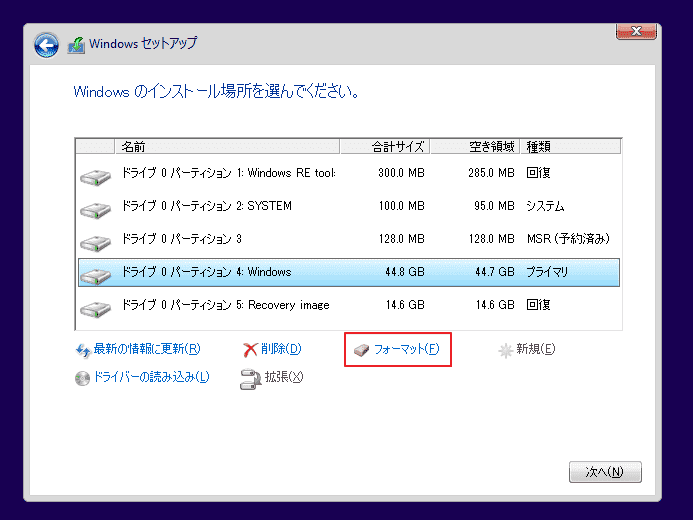
Task: Click the 回復 type cell of partition 1
Action: pos(538,173)
